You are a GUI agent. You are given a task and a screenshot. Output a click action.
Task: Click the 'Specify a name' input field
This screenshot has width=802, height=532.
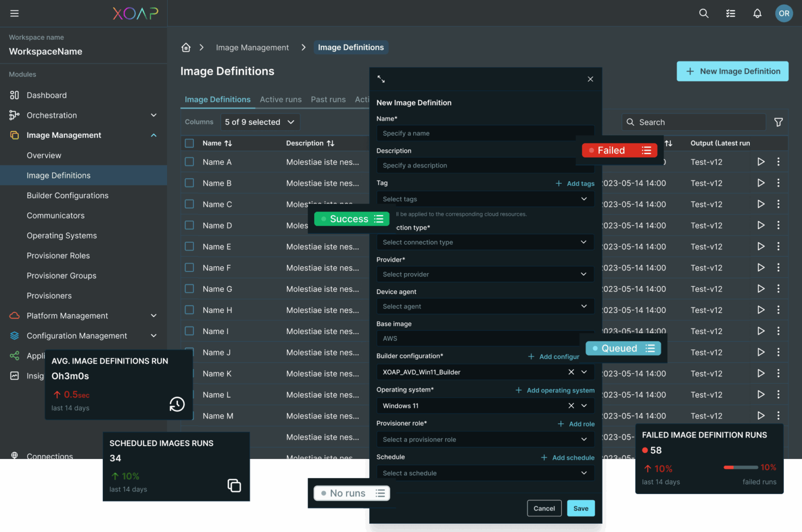[485, 133]
